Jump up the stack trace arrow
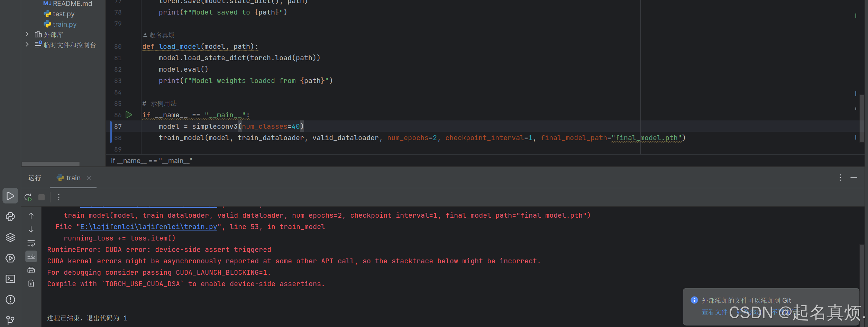 point(31,216)
